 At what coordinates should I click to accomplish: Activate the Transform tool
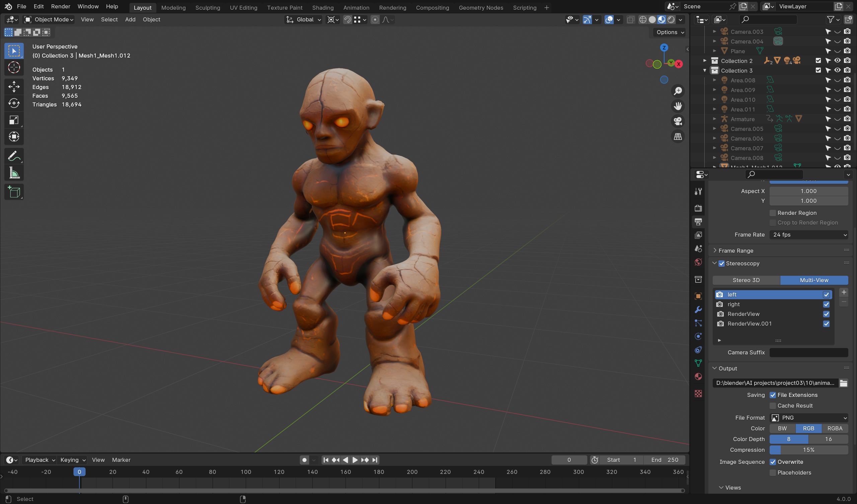(x=14, y=137)
